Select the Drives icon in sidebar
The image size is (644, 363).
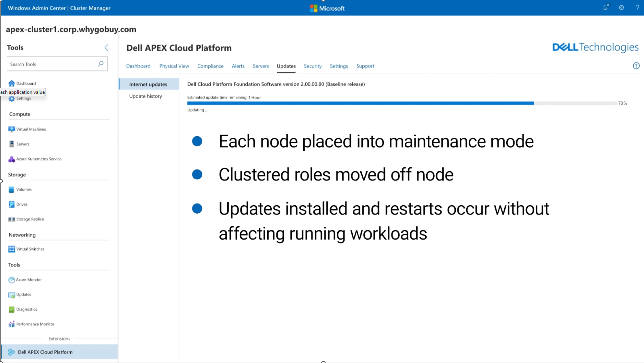coord(12,204)
